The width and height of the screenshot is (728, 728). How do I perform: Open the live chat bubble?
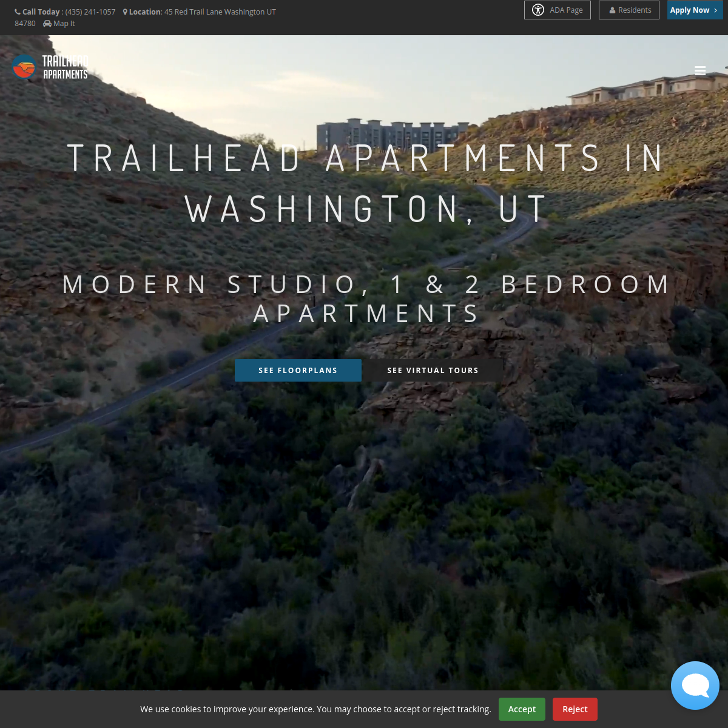tap(695, 686)
